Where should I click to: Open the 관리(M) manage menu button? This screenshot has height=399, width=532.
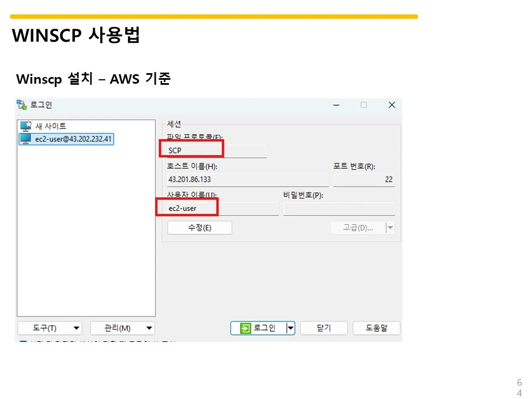(x=122, y=328)
